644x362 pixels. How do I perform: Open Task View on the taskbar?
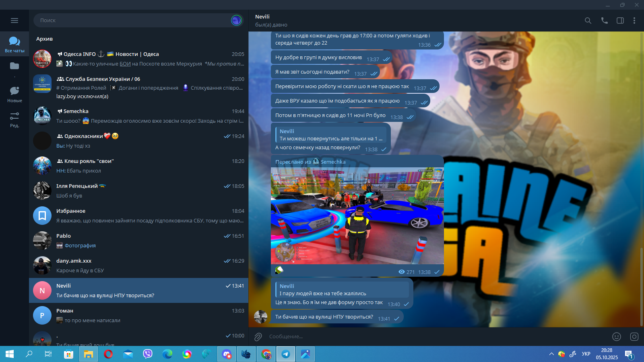click(x=48, y=354)
